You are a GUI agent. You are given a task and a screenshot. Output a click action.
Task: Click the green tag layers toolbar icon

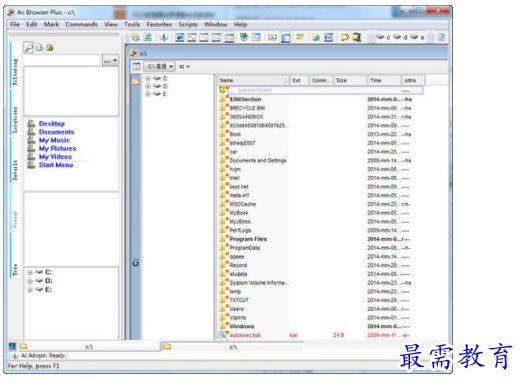tap(244, 37)
